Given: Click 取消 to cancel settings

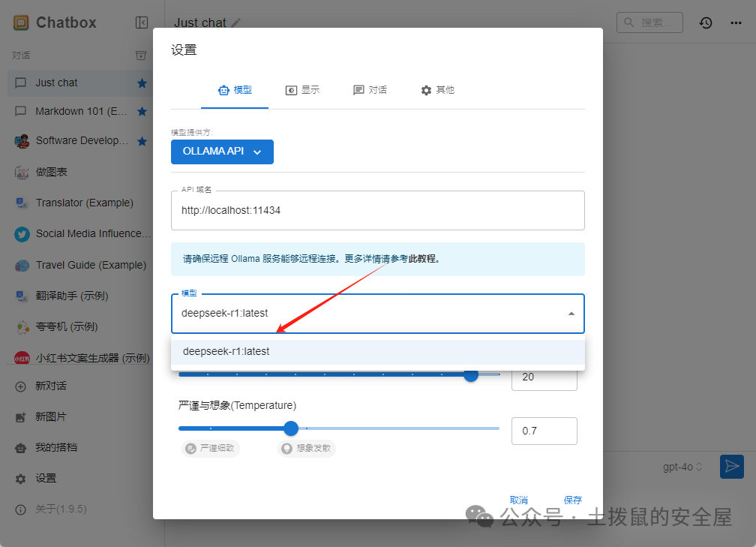Looking at the screenshot, I should click(519, 500).
